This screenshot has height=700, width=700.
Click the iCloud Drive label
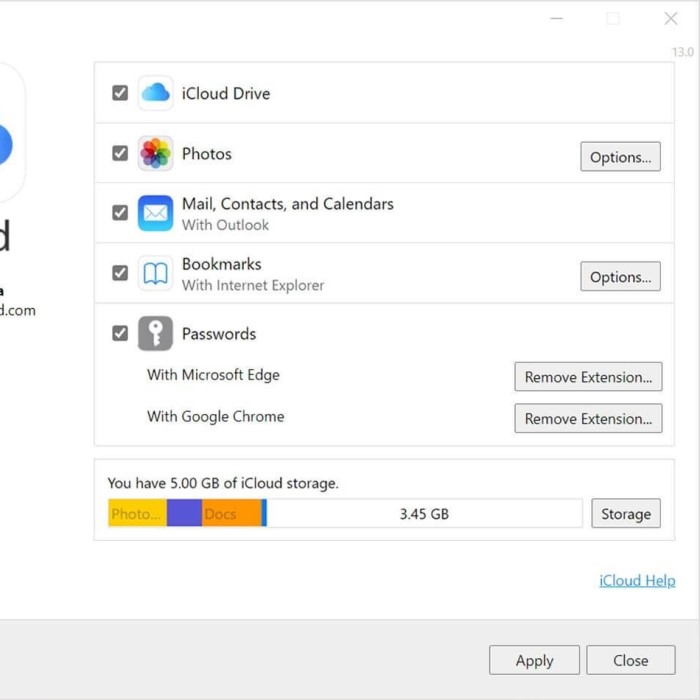pos(226,93)
